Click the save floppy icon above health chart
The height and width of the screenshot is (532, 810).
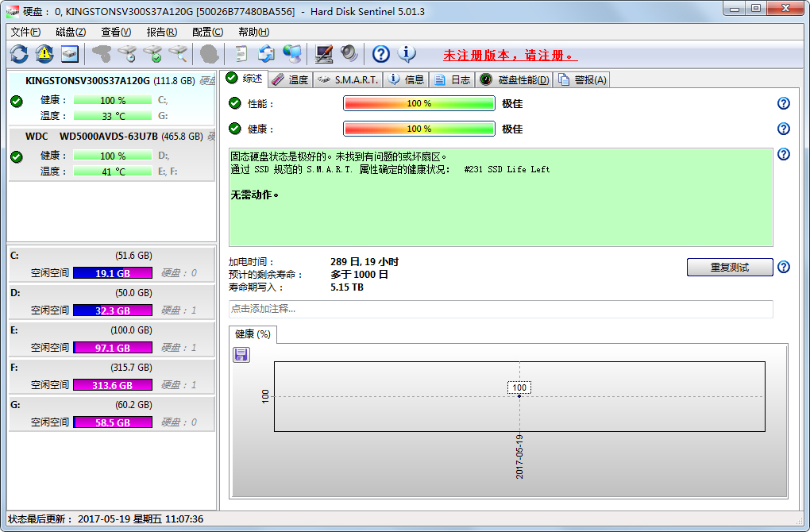241,355
